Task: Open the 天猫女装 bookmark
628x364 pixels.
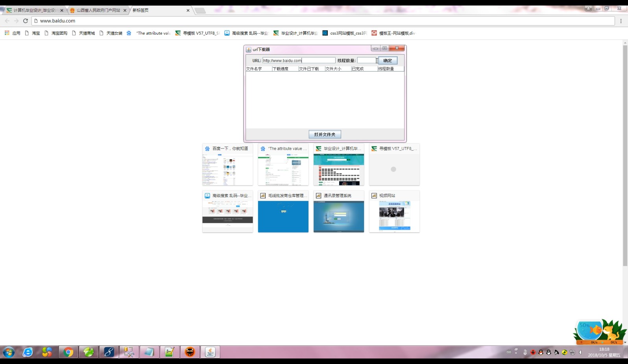Action: click(x=111, y=33)
